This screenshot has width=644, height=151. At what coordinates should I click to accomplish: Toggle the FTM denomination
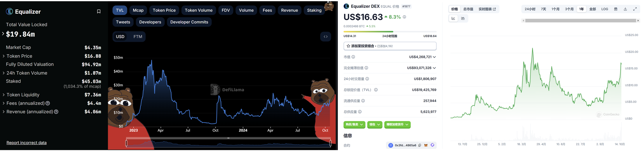click(x=138, y=37)
